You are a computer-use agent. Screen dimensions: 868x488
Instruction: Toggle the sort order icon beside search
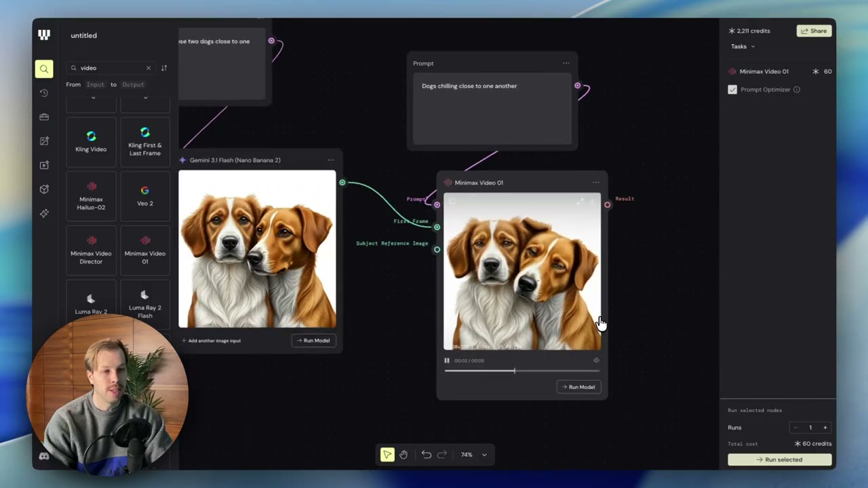pyautogui.click(x=164, y=68)
